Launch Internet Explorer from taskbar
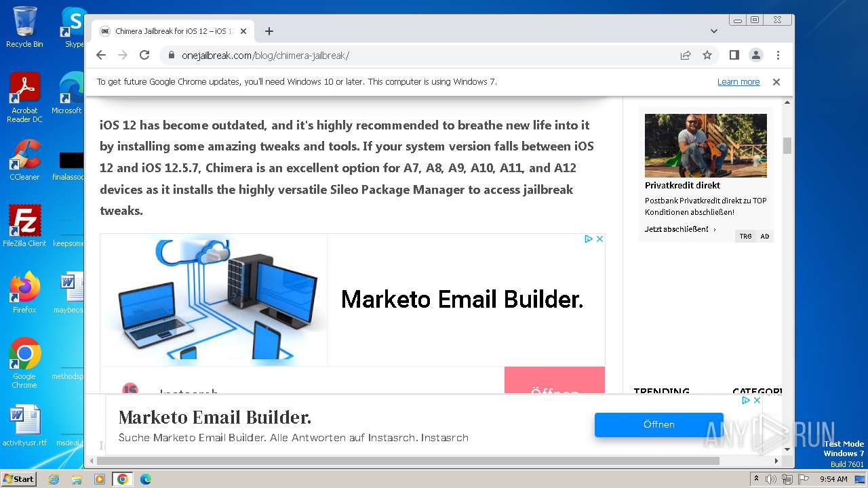 pyautogui.click(x=54, y=479)
